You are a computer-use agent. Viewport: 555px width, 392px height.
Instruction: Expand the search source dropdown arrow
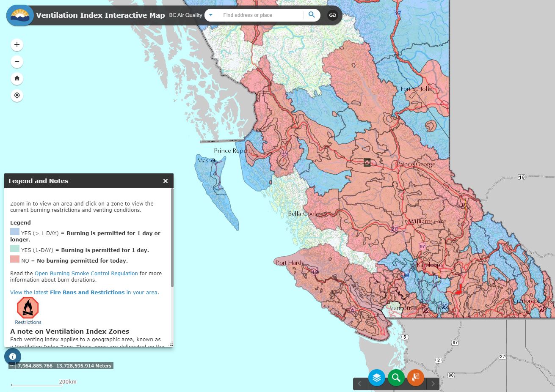coord(210,15)
